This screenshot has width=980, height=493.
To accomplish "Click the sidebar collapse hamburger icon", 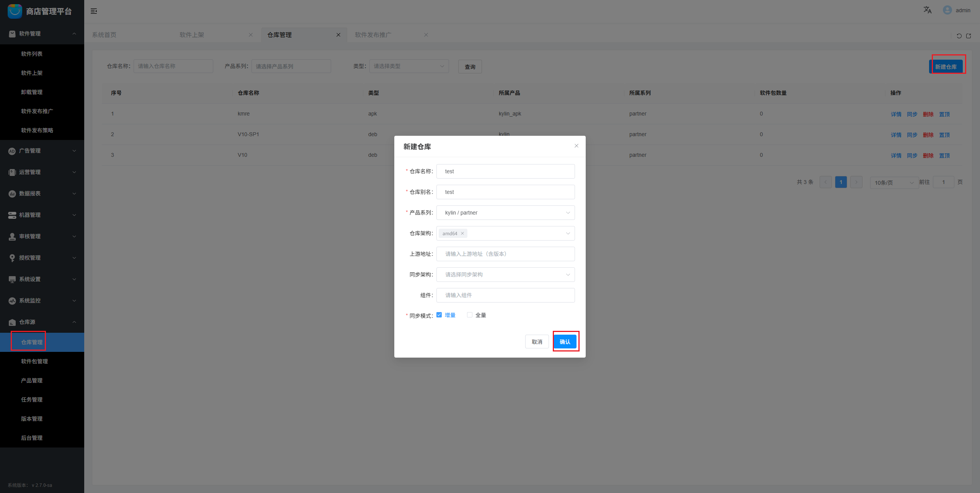I will (x=94, y=11).
